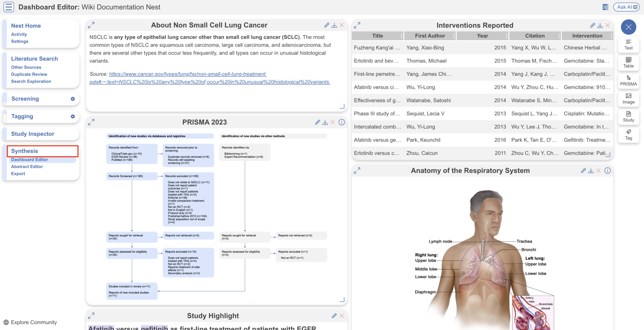Select the Text widget tool
This screenshot has width=644, height=330.
tap(628, 44)
